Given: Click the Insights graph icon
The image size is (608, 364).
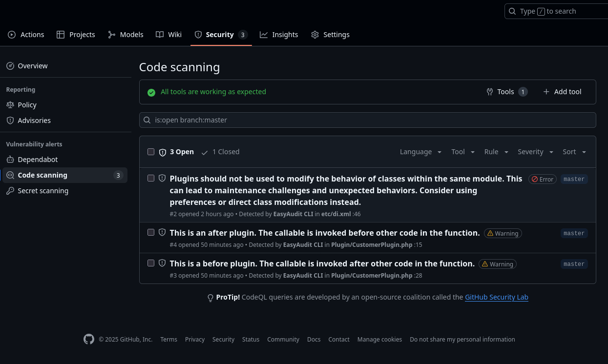Looking at the screenshot, I should point(264,35).
